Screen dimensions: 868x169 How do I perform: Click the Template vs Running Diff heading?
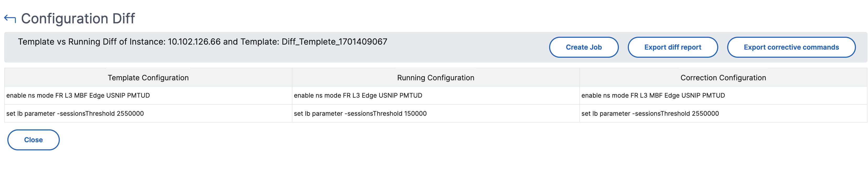tap(202, 42)
